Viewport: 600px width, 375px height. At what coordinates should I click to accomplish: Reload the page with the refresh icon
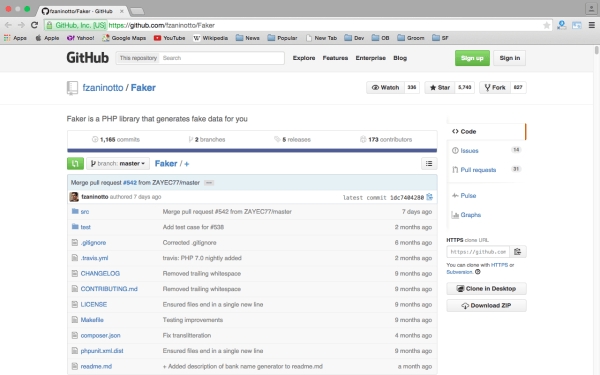click(34, 25)
